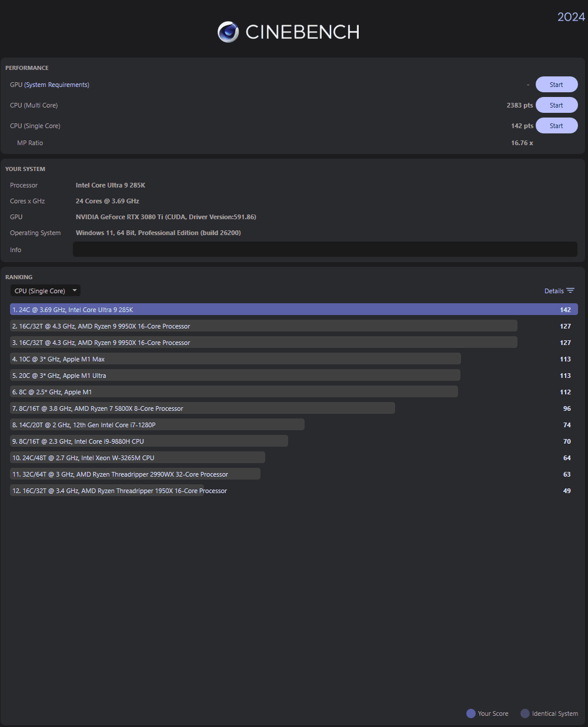Click the MP Ratio value 16.76 x
Image resolution: width=588 pixels, height=727 pixels.
[x=522, y=143]
